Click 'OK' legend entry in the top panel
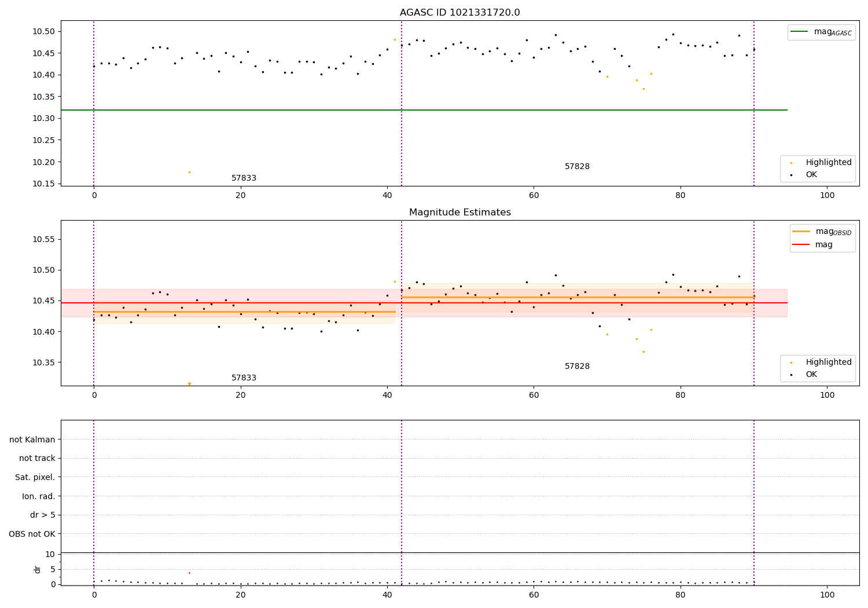The width and height of the screenshot is (868, 608). [x=804, y=175]
